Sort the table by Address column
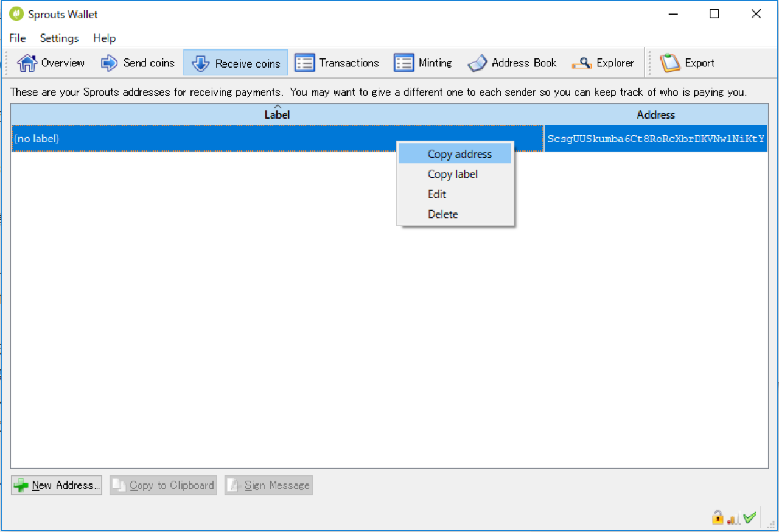This screenshot has height=532, width=779. click(x=656, y=114)
